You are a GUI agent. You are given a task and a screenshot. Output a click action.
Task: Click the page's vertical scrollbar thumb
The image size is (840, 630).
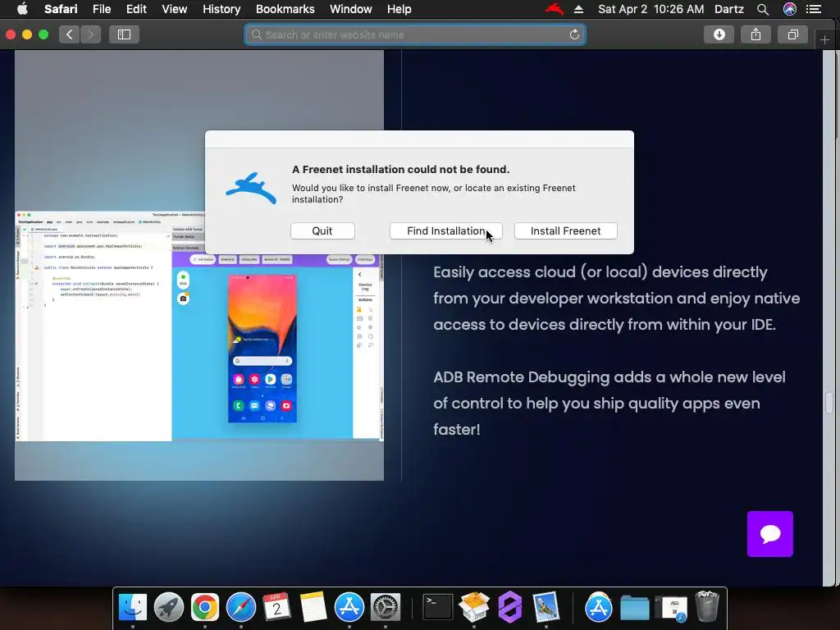(829, 403)
